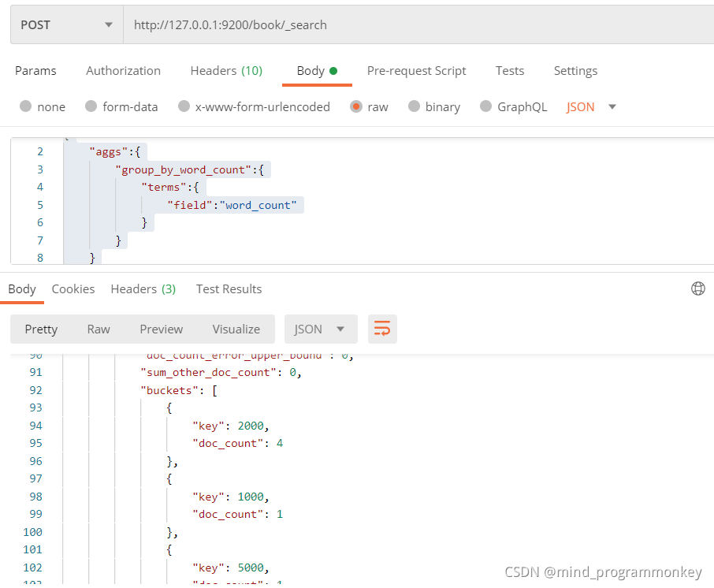Open the response Headers (3) tab
Viewport: 714px width, 588px height.
143,288
